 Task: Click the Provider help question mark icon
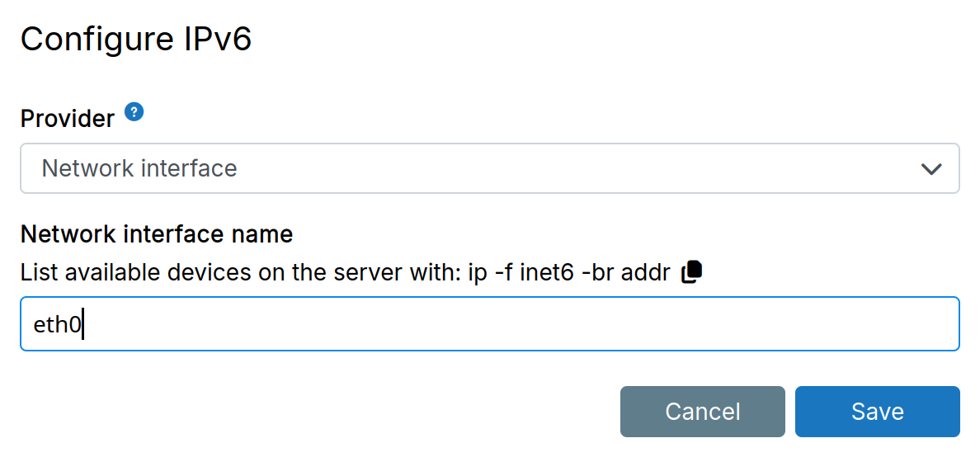pos(134,112)
